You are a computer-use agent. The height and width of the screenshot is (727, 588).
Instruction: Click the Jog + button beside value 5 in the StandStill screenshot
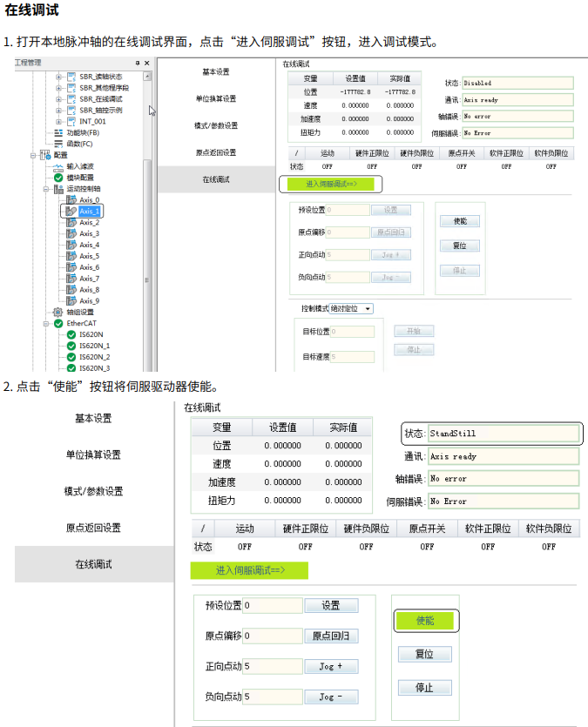click(x=331, y=666)
